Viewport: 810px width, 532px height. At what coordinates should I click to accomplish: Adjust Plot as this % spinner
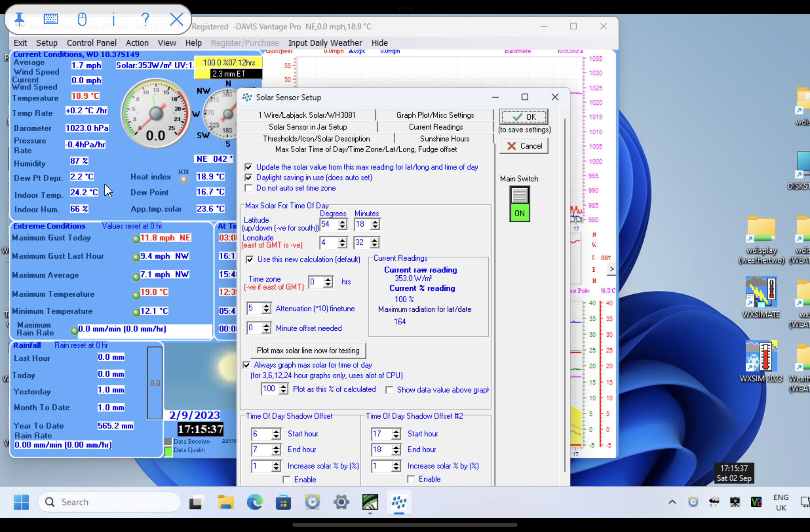pos(283,389)
